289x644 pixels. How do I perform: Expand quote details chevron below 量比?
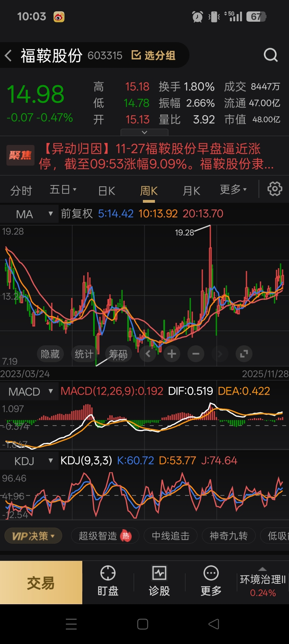pyautogui.click(x=144, y=132)
